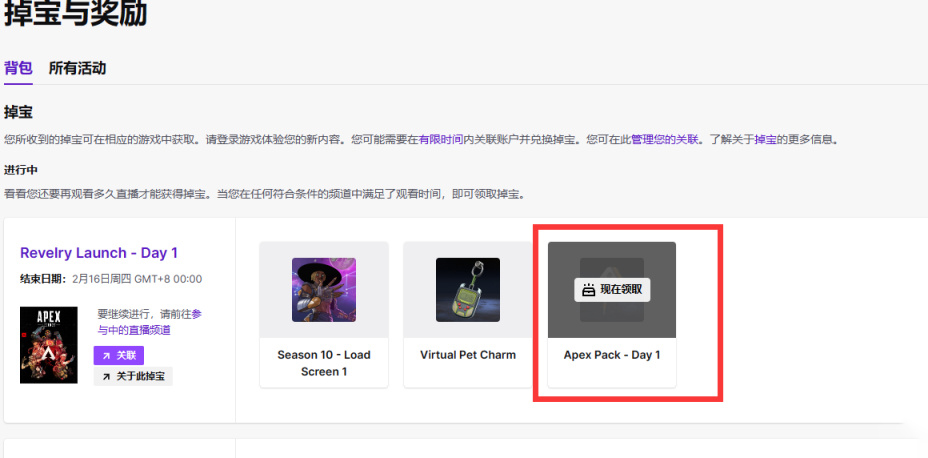The width and height of the screenshot is (928, 458).
Task: Select the end date text 2月16日周四 GMT+8 00:00
Action: coord(137,279)
